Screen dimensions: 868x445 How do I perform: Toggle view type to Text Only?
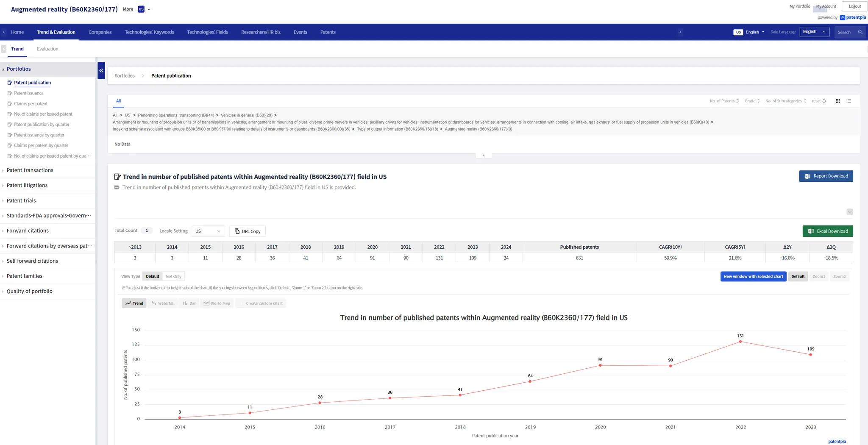coord(173,276)
